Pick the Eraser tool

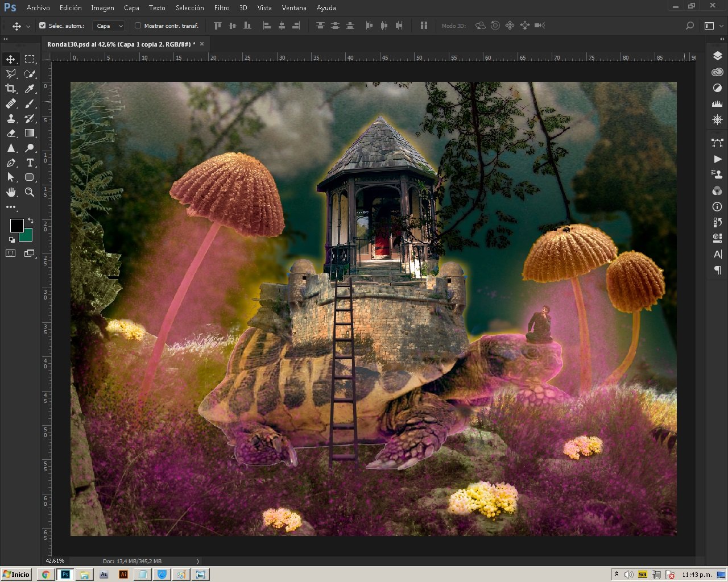[x=11, y=133]
